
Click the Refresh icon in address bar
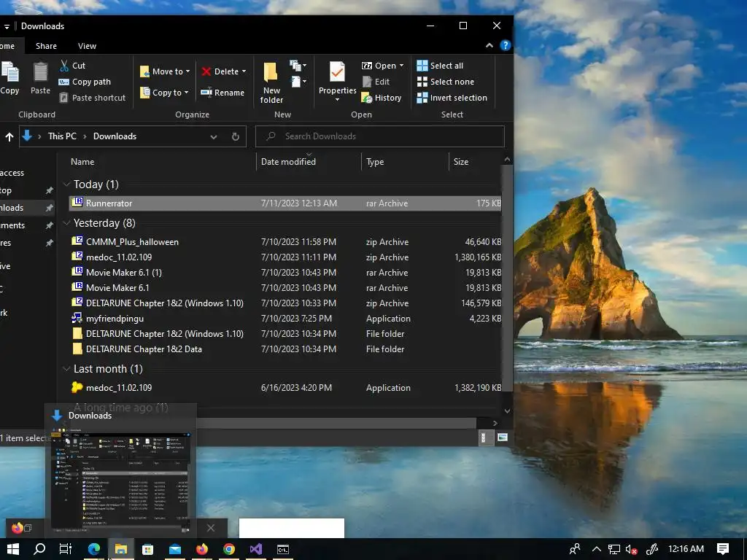pos(236,136)
